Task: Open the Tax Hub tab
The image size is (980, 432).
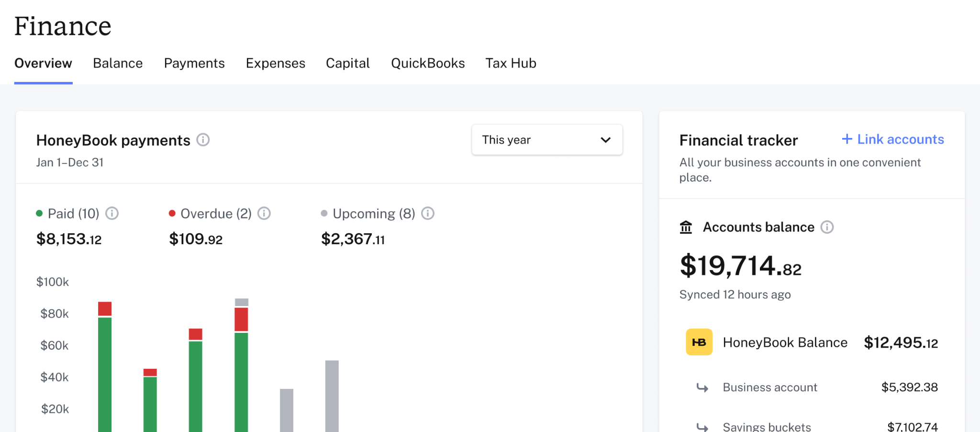Action: (x=511, y=63)
